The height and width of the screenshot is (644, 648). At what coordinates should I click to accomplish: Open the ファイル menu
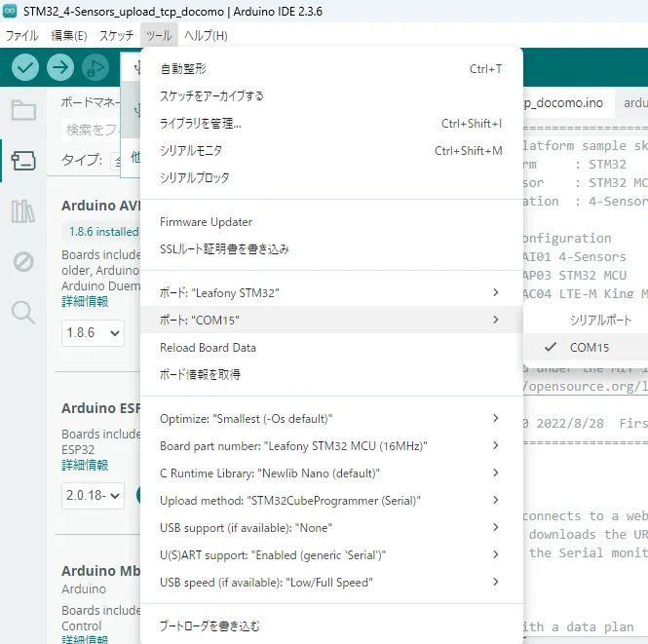pyautogui.click(x=22, y=36)
